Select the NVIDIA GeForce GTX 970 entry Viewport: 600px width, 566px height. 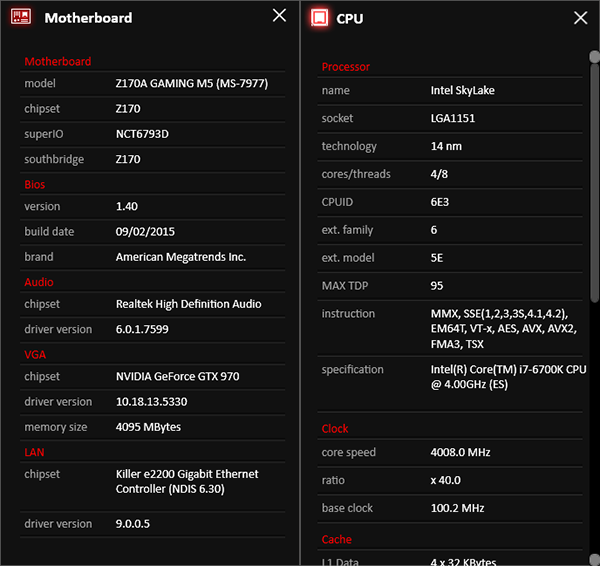point(177,377)
